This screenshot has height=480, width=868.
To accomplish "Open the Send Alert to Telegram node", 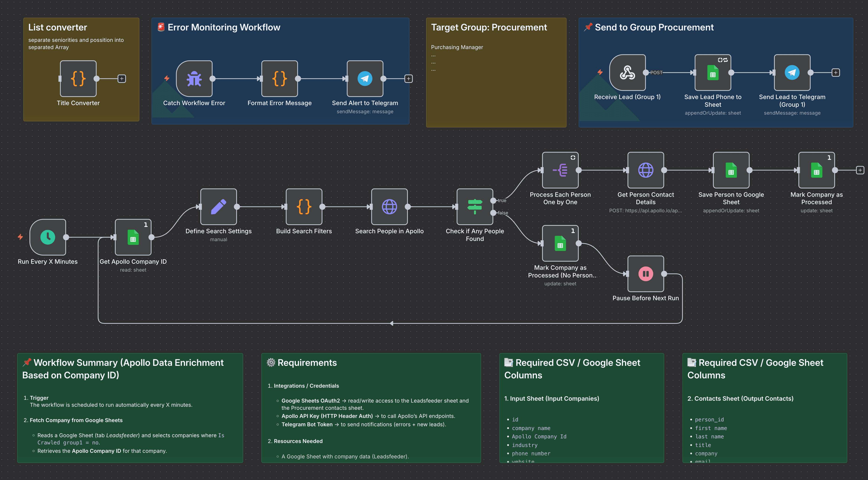I will 365,78.
